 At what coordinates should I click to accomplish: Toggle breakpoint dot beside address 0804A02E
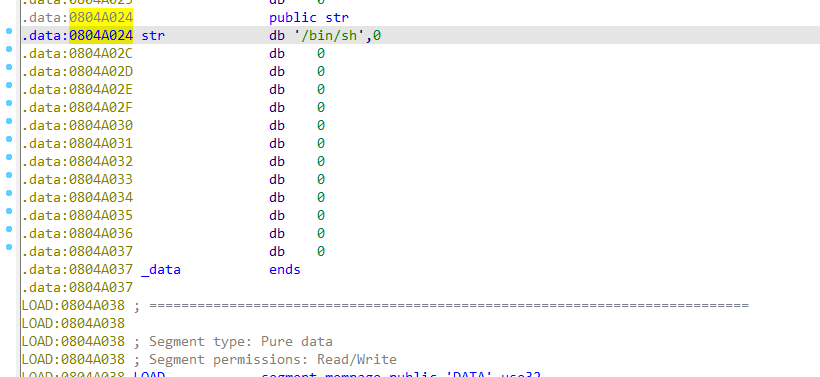(9, 85)
